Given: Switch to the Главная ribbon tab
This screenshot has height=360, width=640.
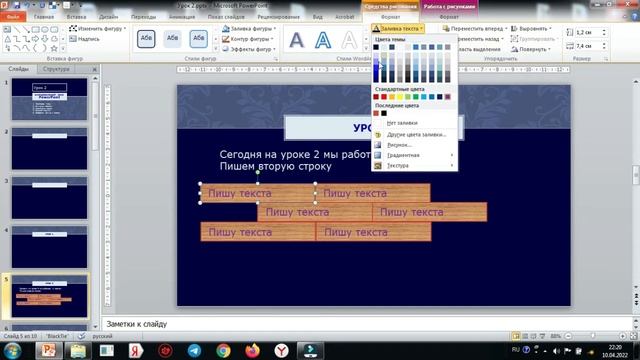Looking at the screenshot, I should (x=44, y=17).
